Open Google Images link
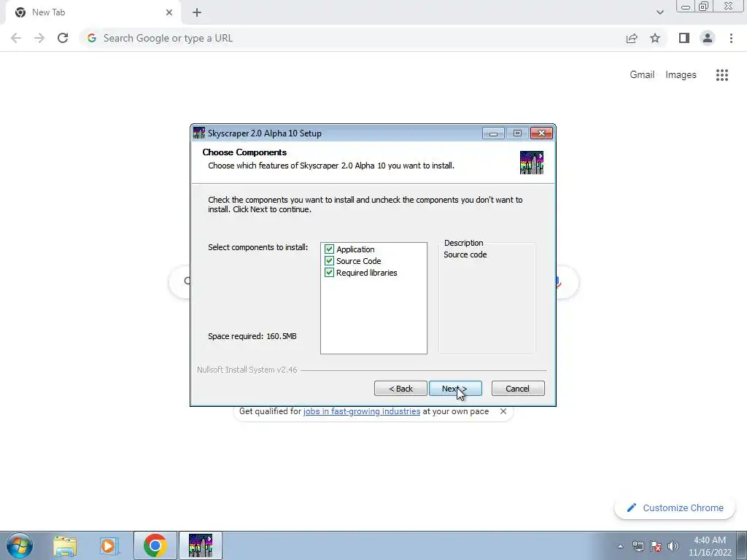 coord(681,75)
